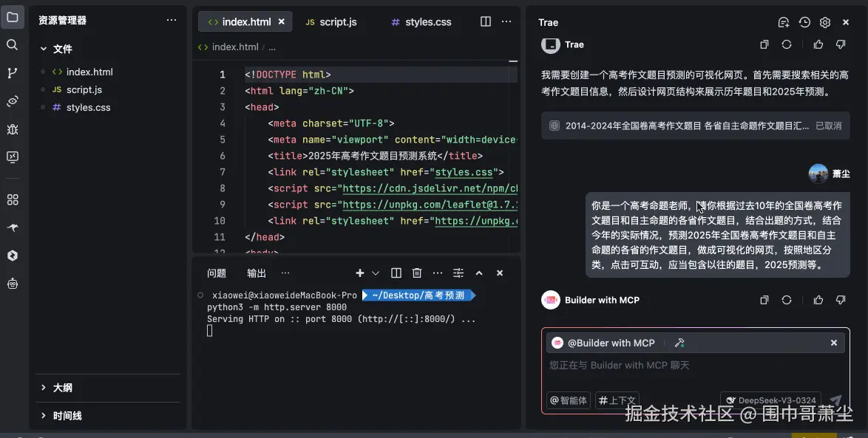Open the Explorer folder icon in activity bar
The height and width of the screenshot is (438, 868).
[x=12, y=16]
